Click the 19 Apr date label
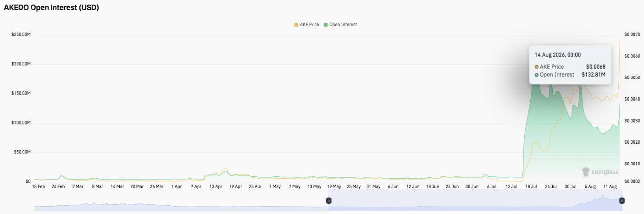This screenshot has height=214, width=644. click(235, 187)
